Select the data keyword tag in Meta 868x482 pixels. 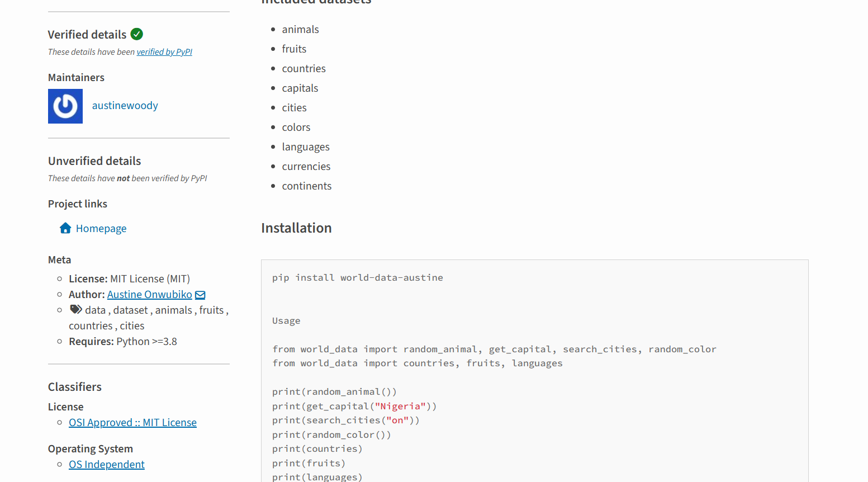tap(95, 309)
